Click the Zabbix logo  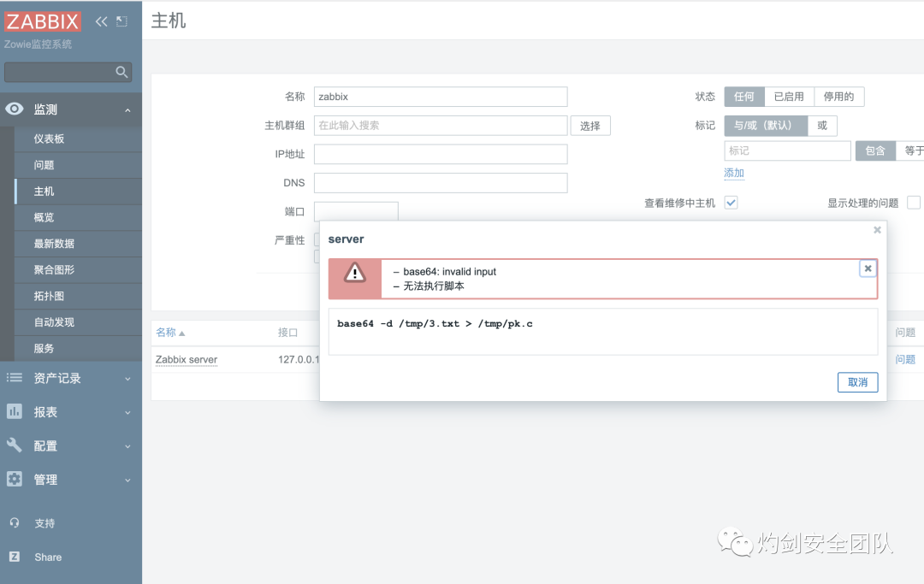click(43, 21)
